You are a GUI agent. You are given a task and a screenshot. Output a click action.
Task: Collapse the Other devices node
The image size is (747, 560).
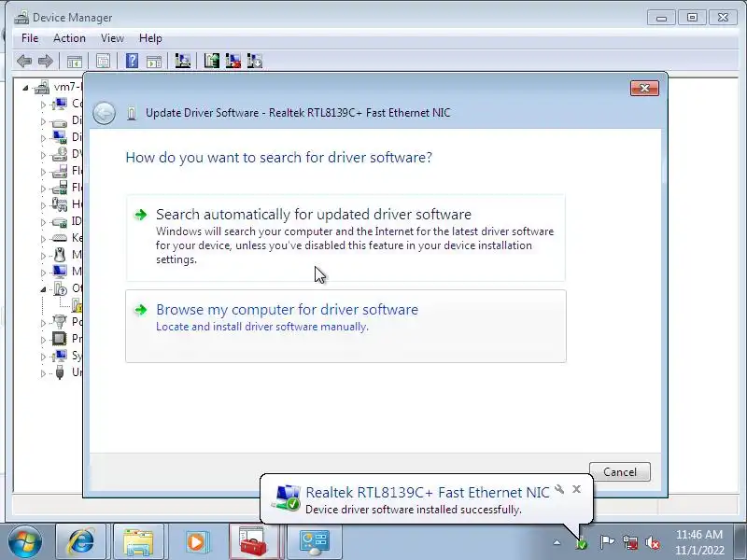point(43,289)
